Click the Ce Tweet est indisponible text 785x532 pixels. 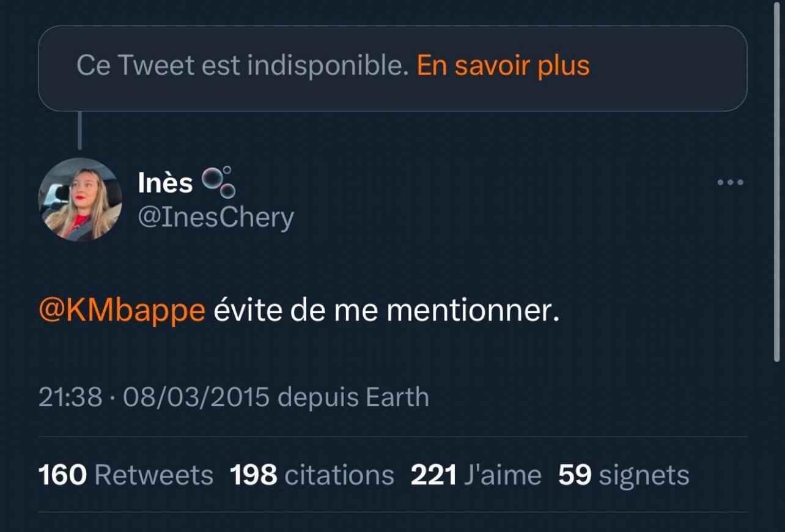242,66
